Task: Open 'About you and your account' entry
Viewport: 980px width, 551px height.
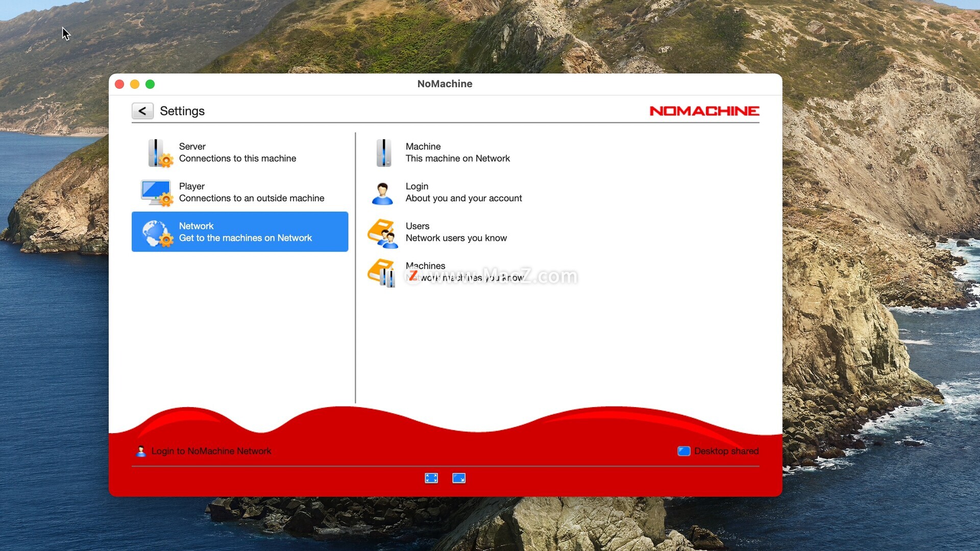Action: click(x=463, y=198)
